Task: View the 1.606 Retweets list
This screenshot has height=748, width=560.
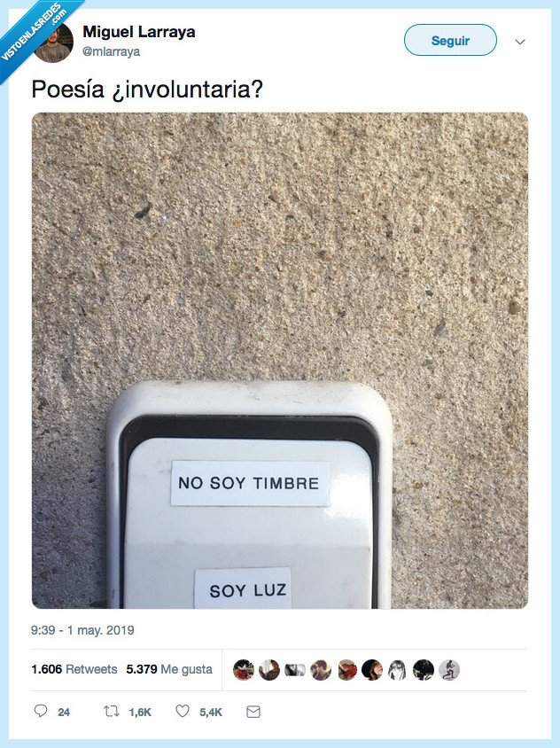Action: click(74, 669)
